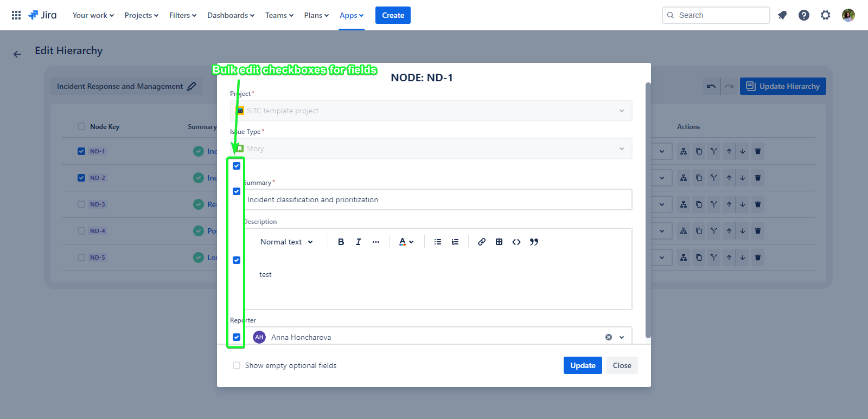This screenshot has height=419, width=868.
Task: Open the Projects menu
Action: [141, 15]
